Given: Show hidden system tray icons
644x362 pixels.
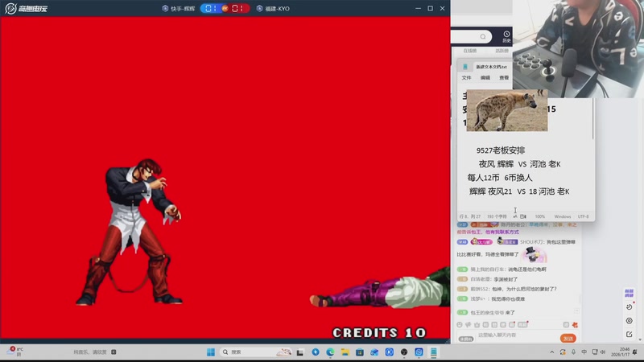Looking at the screenshot, I should pos(552,352).
